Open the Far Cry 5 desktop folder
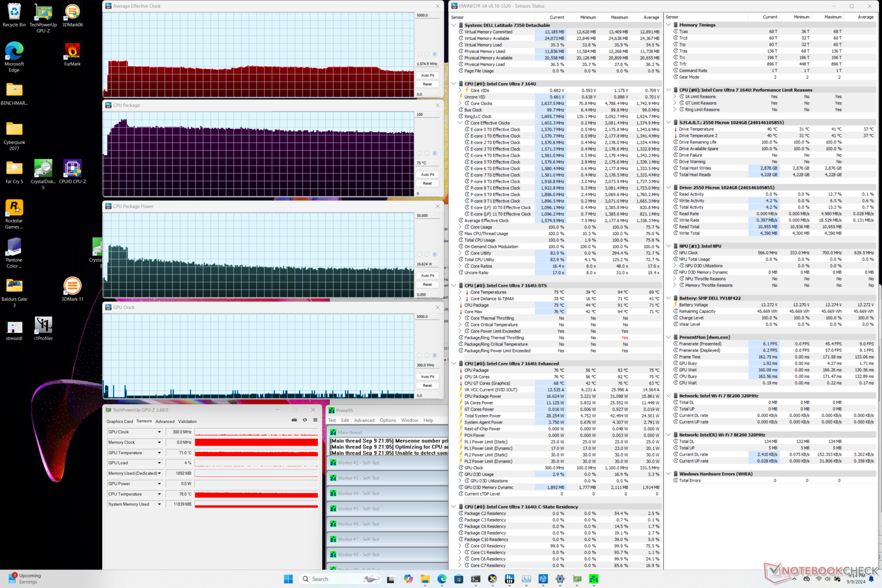882x588 pixels. (14, 172)
